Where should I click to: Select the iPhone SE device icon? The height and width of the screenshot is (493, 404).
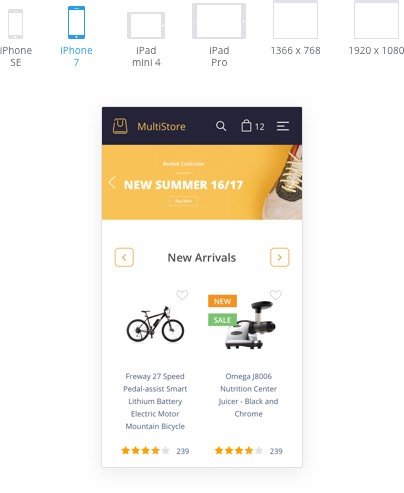point(15,24)
